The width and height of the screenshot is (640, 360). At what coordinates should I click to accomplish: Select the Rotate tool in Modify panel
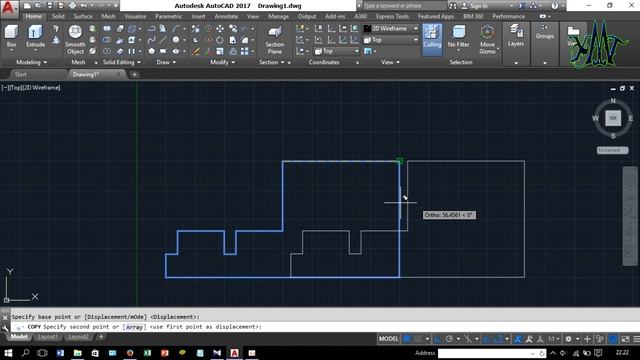click(x=220, y=40)
